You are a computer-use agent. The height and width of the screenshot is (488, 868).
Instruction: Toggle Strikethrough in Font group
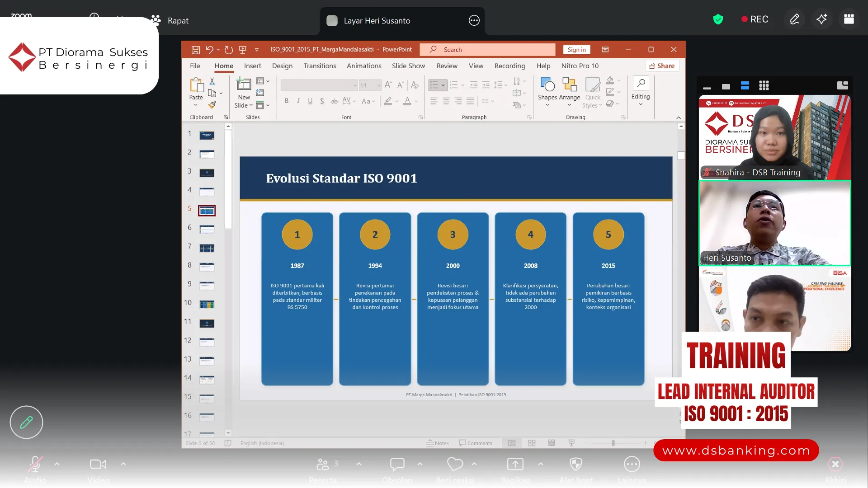pyautogui.click(x=334, y=101)
